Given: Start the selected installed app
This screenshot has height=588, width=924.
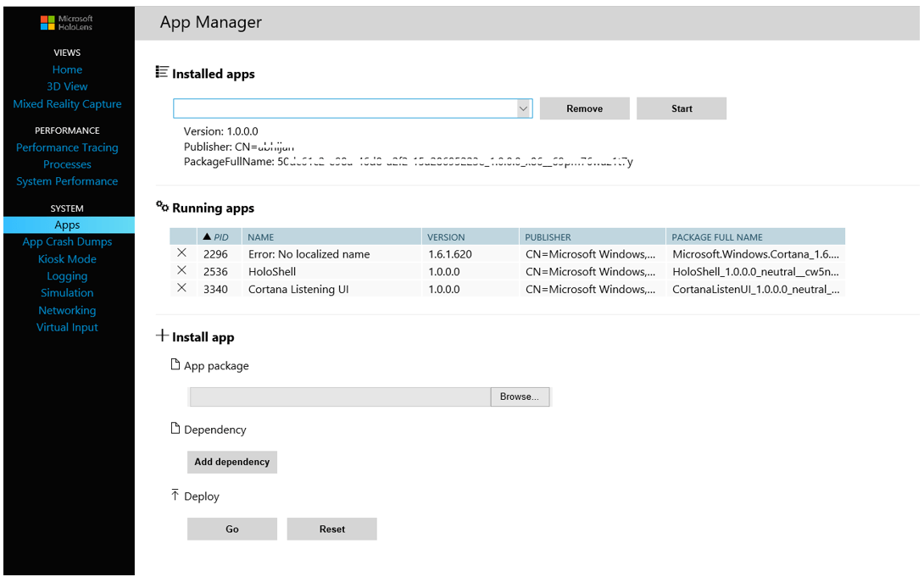Looking at the screenshot, I should (681, 108).
